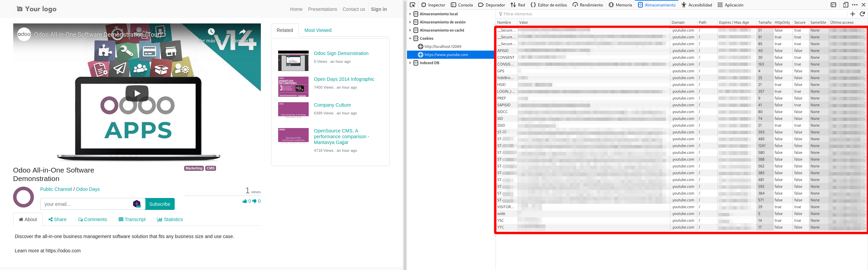Click the CMS tag badge
Image resolution: width=868 pixels, height=270 pixels.
[211, 168]
